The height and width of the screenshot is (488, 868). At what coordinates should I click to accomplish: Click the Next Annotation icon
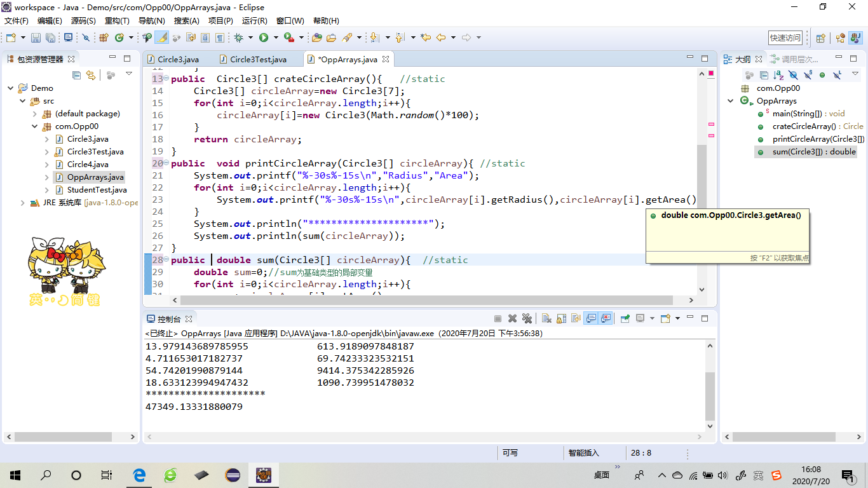coord(375,37)
